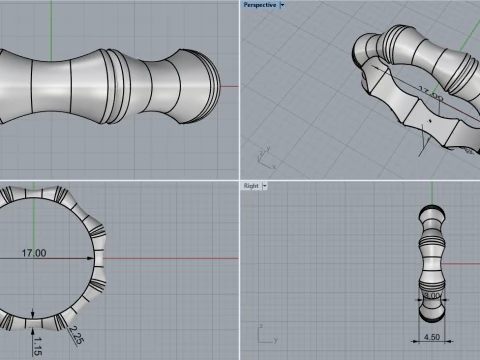Image resolution: width=480 pixels, height=360 pixels.
Task: Expand the Perspective viewport dropdown arrow
Action: click(282, 5)
